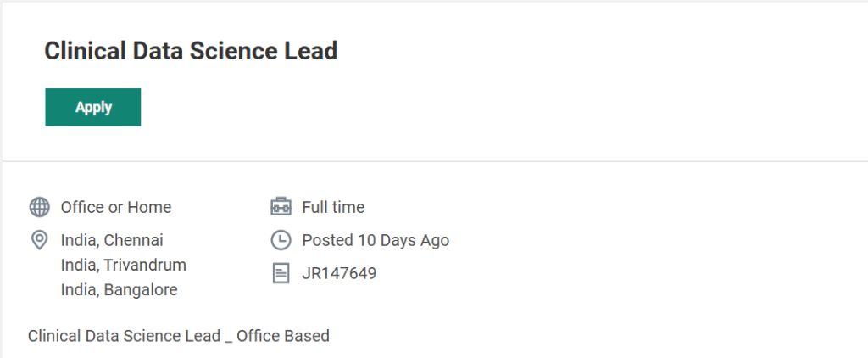The image size is (868, 358).
Task: Click the briefcase icon beside Full time
Action: coord(281,207)
